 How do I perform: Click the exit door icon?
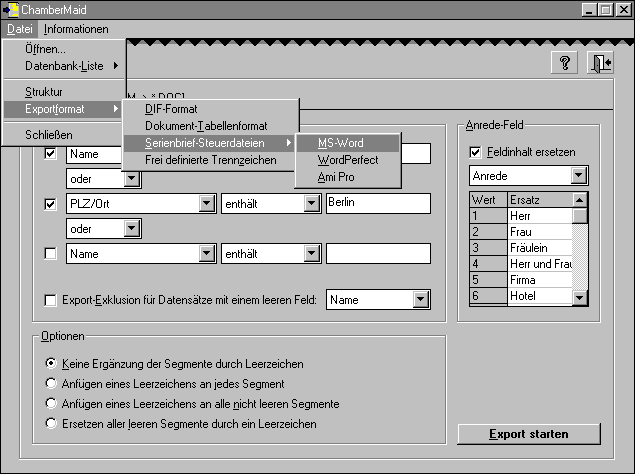(x=600, y=62)
